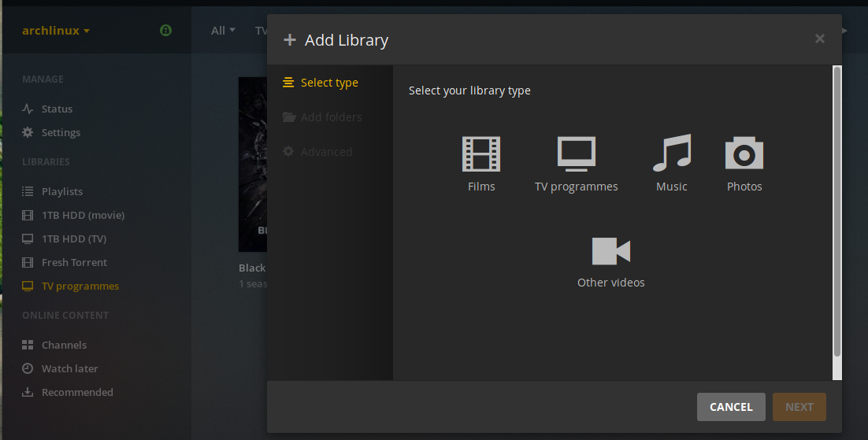Open Settings from the sidebar
Screen dimensions: 868x440
[x=60, y=133]
